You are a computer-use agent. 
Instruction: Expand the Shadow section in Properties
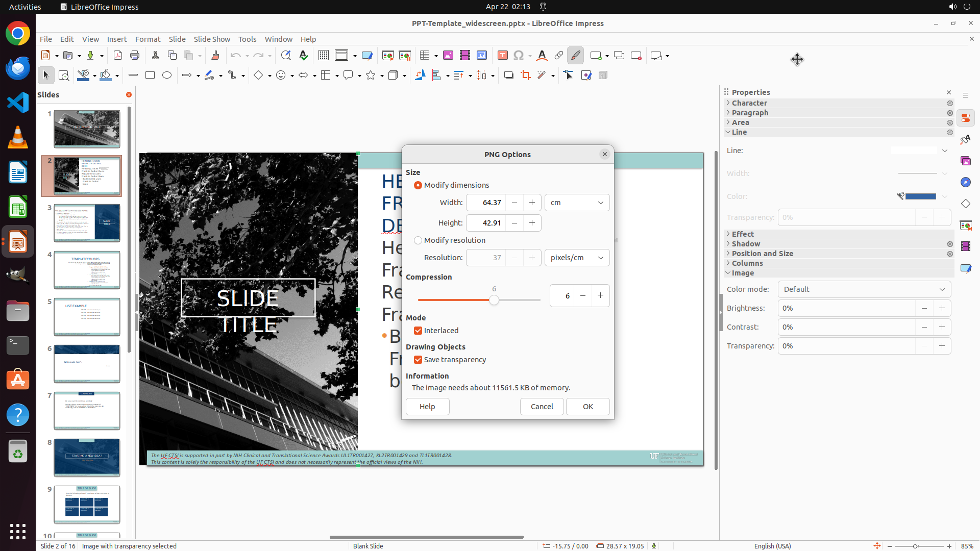click(x=746, y=244)
